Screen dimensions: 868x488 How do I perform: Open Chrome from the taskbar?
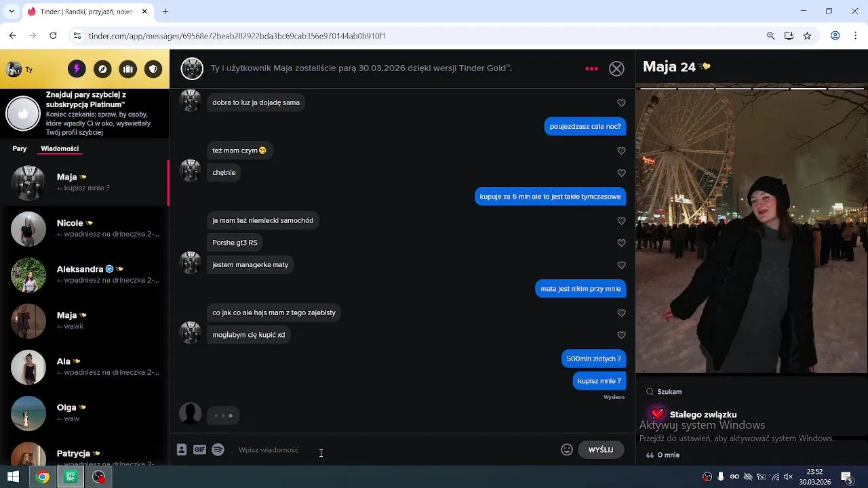coord(43,477)
